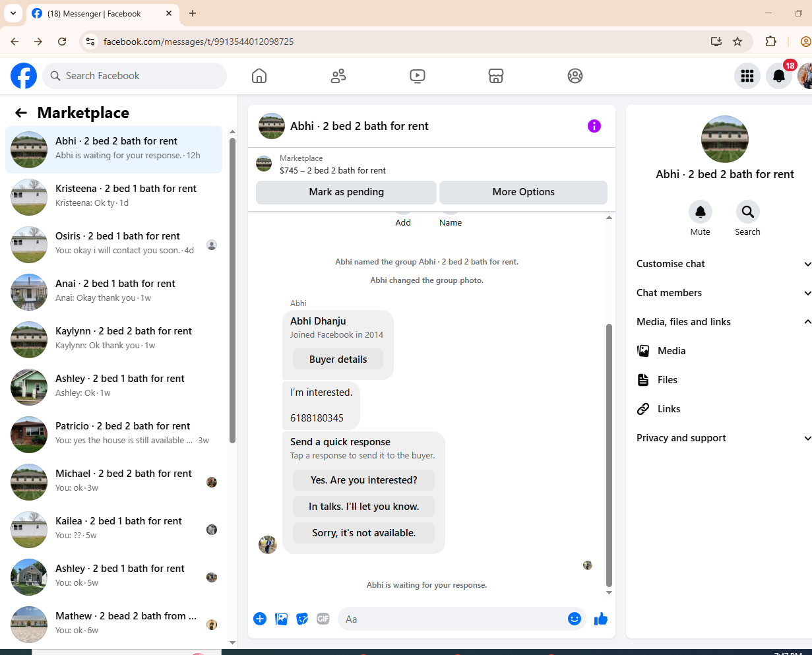Image resolution: width=812 pixels, height=655 pixels.
Task: Open Anai 2 bed 1 bath conversation
Action: 114,292
